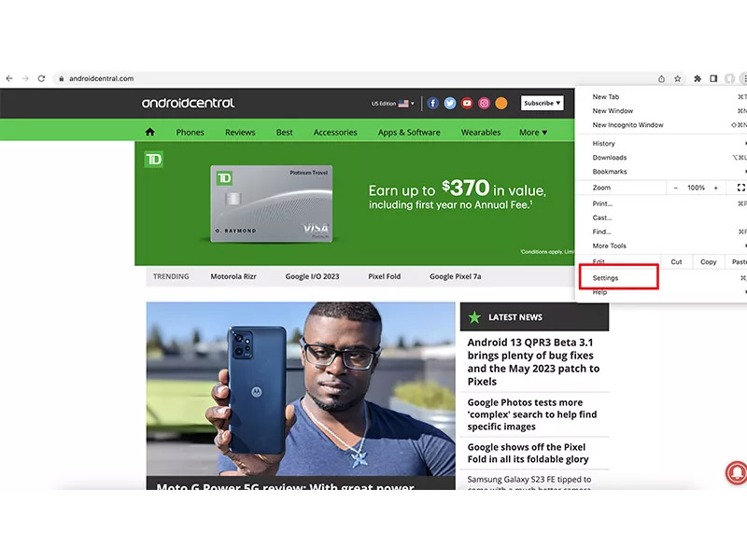747x560 pixels.
Task: Open the Samsung Galaxy S23 FE story
Action: coord(529,483)
